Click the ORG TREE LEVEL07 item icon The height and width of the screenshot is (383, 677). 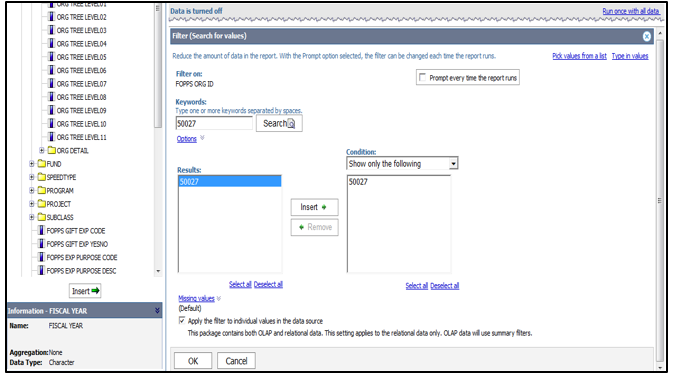coord(51,84)
